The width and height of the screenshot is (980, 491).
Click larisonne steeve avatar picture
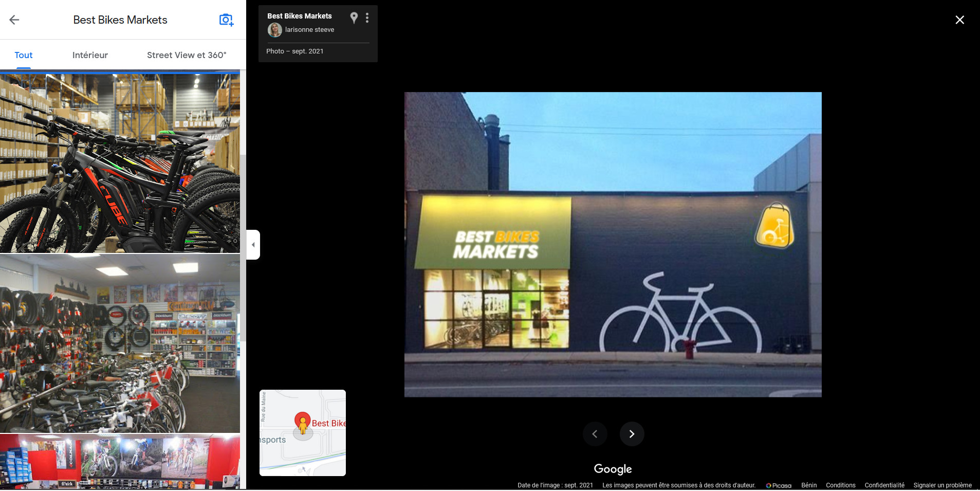click(x=275, y=30)
